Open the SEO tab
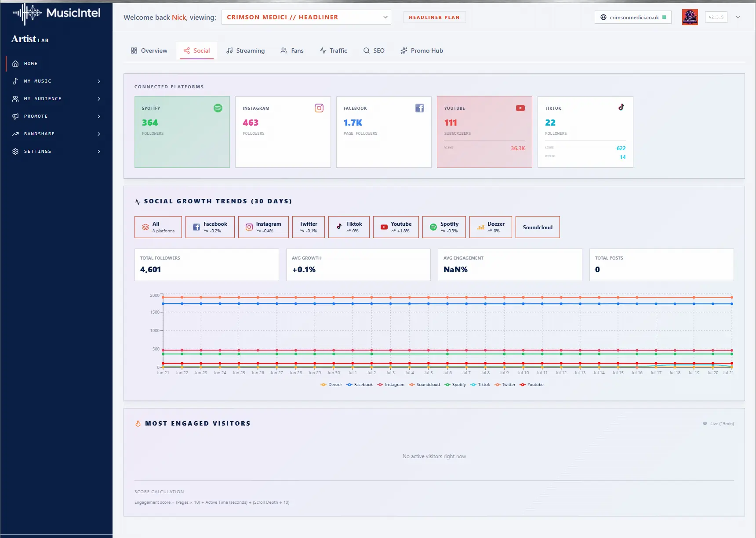The width and height of the screenshot is (756, 538). [374, 51]
